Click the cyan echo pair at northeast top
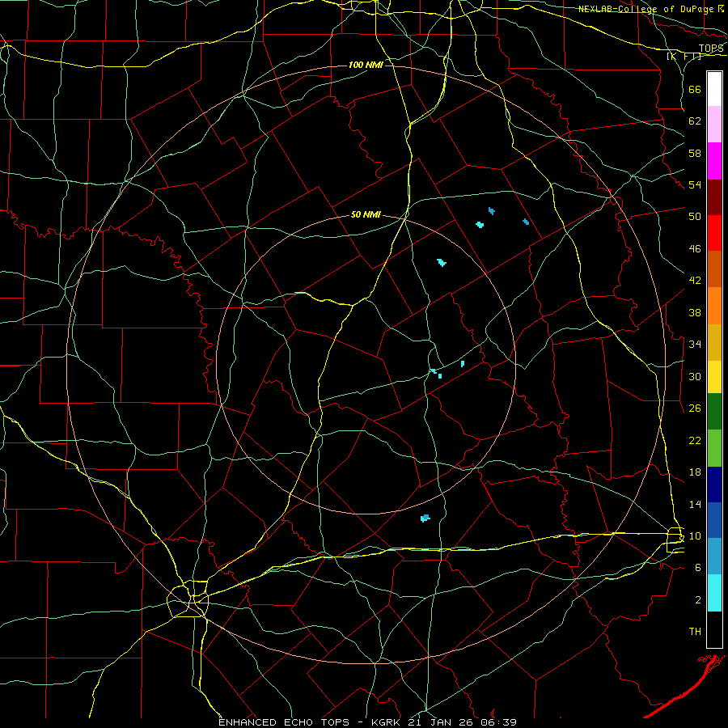Viewport: 728px width, 728px height. tap(485, 218)
